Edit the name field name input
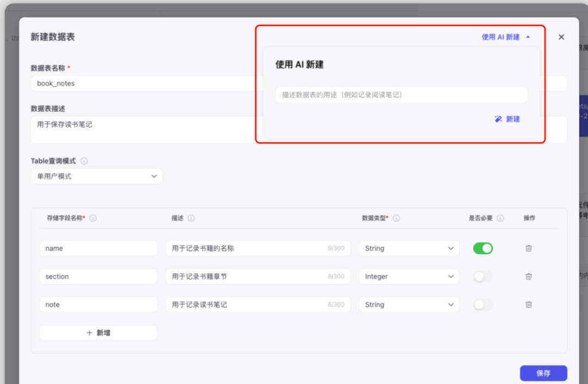Viewport: 588px width, 384px height. tap(98, 248)
